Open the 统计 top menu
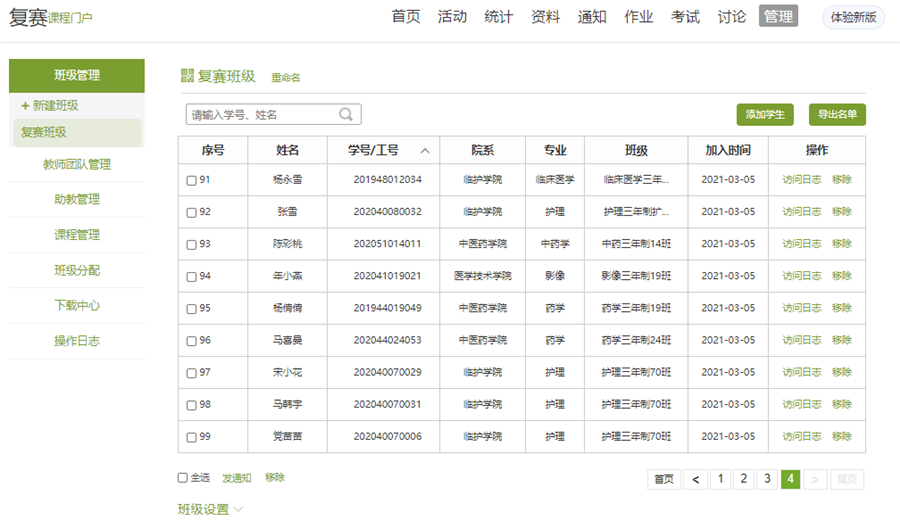 [498, 17]
